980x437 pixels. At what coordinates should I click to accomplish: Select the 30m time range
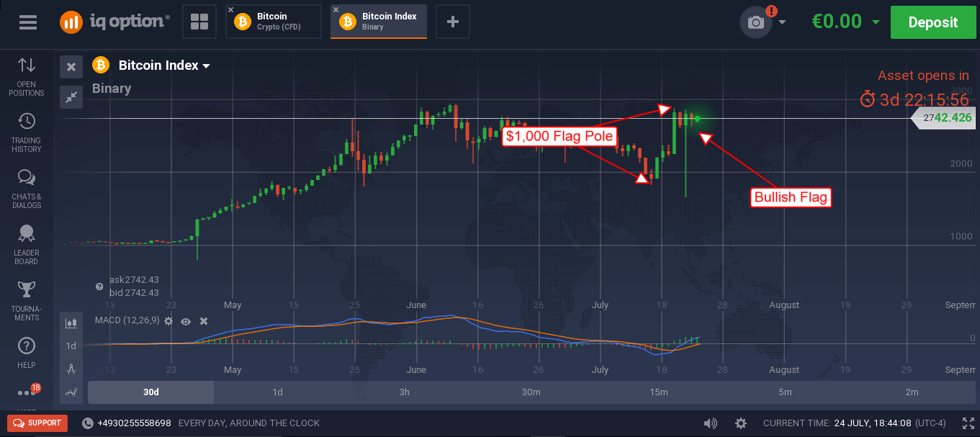pyautogui.click(x=531, y=392)
